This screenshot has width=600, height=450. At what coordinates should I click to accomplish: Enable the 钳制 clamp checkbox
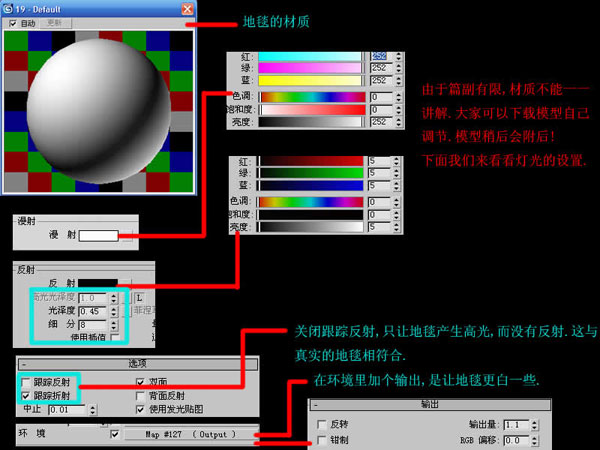[x=322, y=440]
